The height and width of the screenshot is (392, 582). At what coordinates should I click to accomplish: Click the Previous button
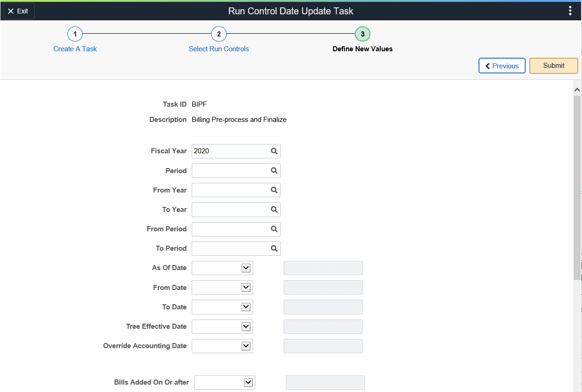pyautogui.click(x=502, y=65)
